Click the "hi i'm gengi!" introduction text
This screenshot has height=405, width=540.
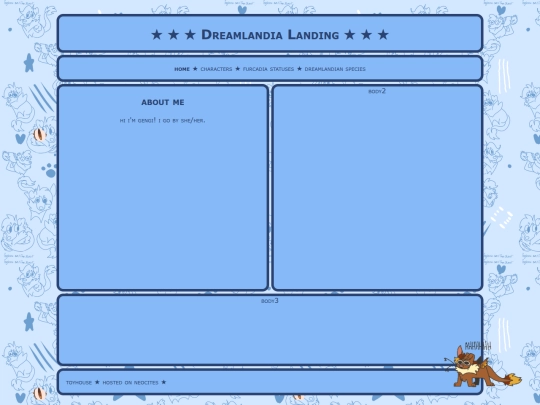[x=162, y=121]
